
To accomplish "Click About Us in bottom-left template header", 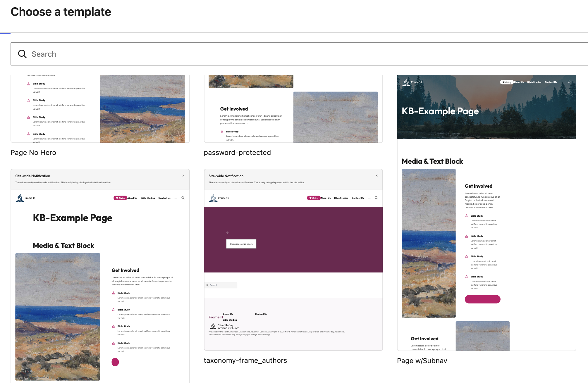I will coord(133,198).
